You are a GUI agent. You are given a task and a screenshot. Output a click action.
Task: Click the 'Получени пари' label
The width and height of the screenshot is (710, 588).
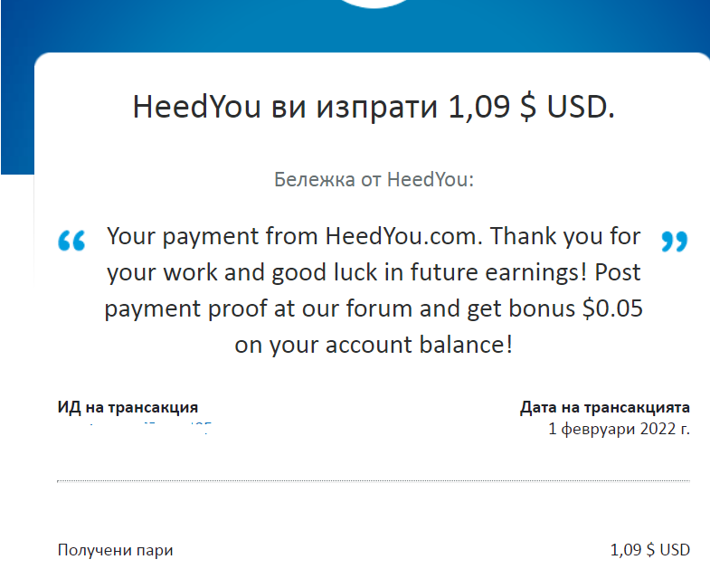pos(115,550)
